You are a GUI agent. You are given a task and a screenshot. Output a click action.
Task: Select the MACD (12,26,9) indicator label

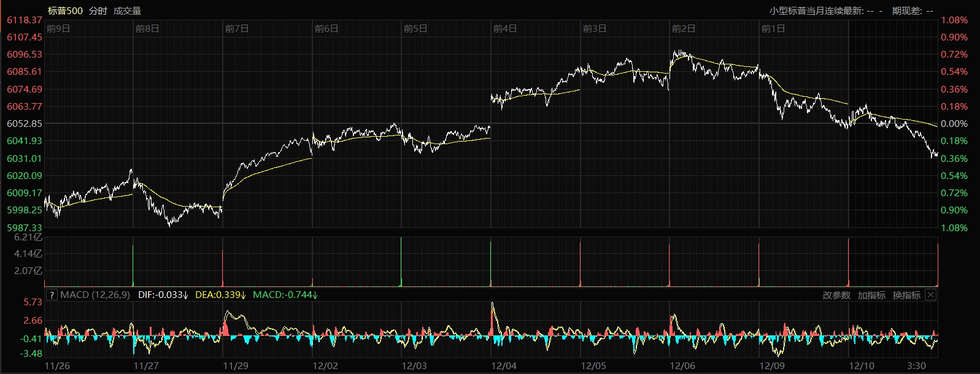(x=95, y=295)
